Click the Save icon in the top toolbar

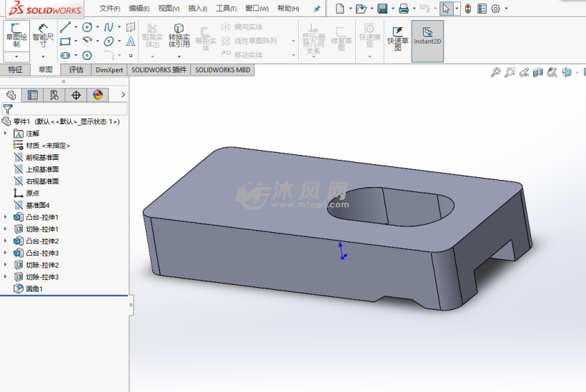[382, 9]
